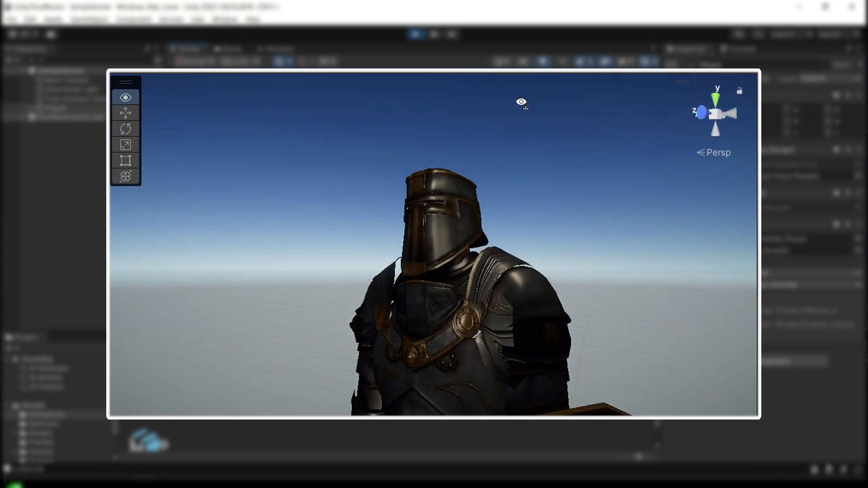
Task: Select the View hand tool
Action: click(x=126, y=98)
